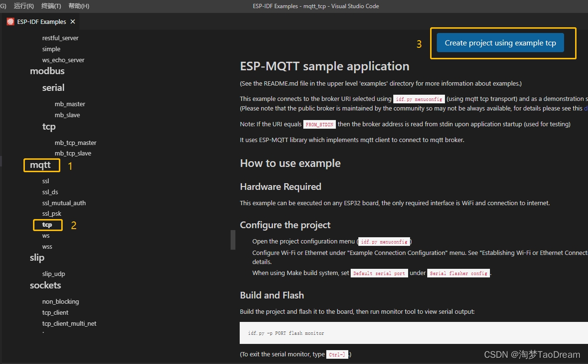Open the 运行(R) menu
The width and height of the screenshot is (588, 364).
pyautogui.click(x=24, y=6)
